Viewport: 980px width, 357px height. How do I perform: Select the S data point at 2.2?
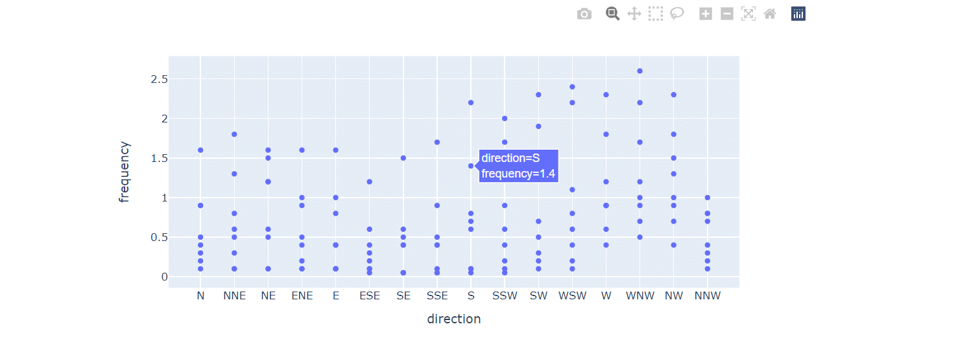(x=471, y=102)
